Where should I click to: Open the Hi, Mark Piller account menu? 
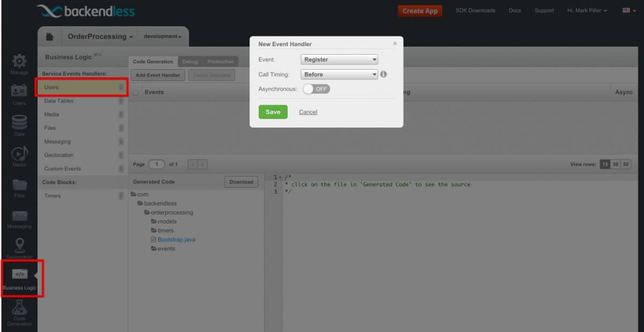pyautogui.click(x=587, y=10)
